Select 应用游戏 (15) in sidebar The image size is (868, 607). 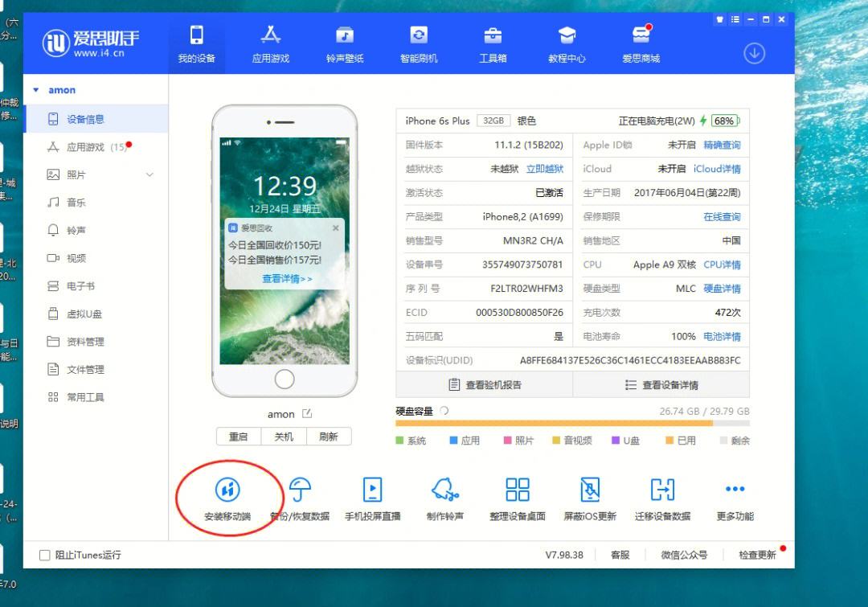point(96,147)
